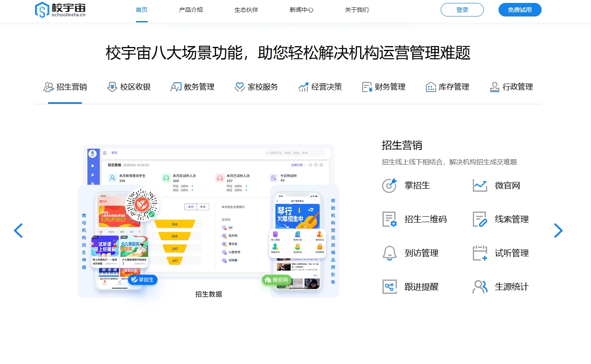Click the 微官网 chart icon
Viewport: 591px width, 364px height.
pos(480,185)
